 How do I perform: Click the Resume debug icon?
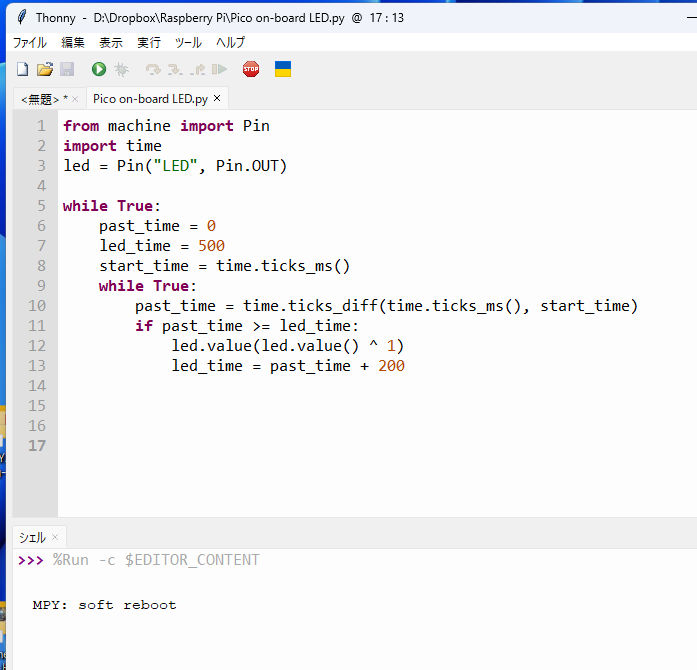click(x=219, y=69)
